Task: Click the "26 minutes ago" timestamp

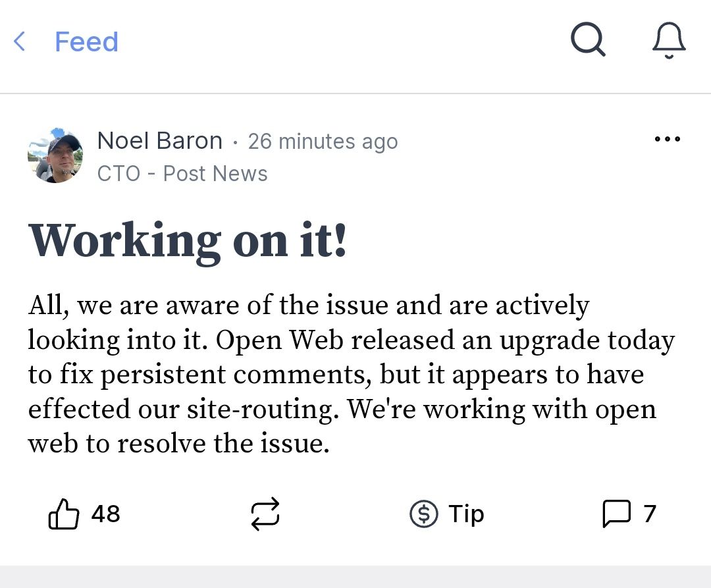Action: click(x=323, y=142)
